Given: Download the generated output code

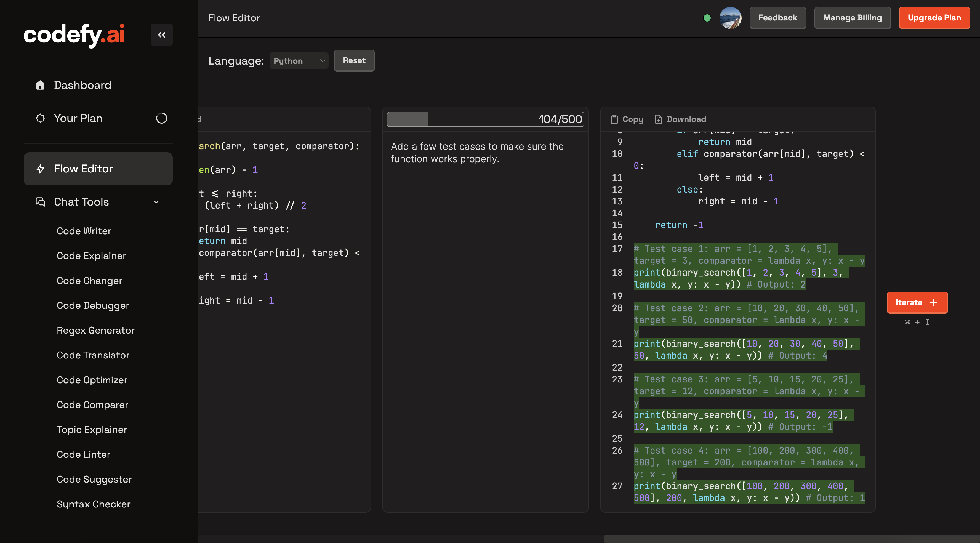Looking at the screenshot, I should click(680, 119).
